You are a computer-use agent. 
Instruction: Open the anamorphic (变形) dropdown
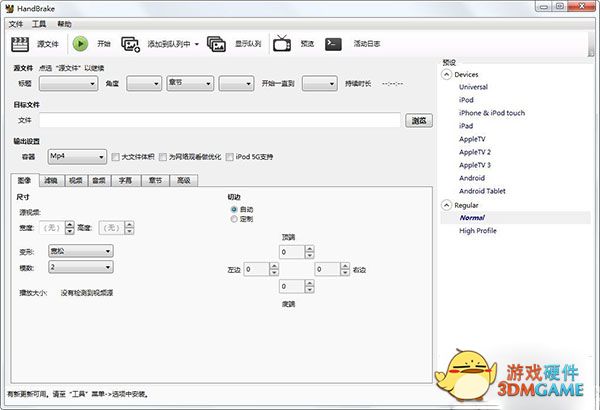(x=81, y=251)
